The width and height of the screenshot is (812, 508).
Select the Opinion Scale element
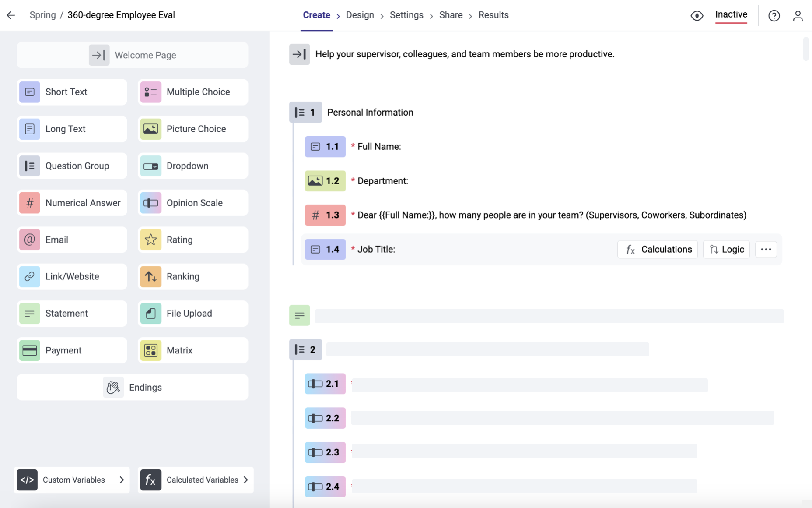pos(192,203)
